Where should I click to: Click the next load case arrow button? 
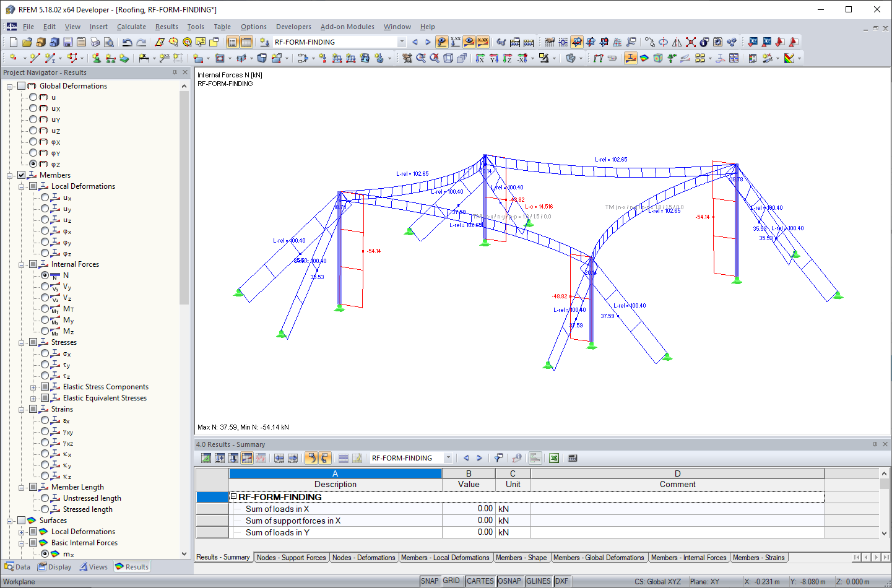pyautogui.click(x=428, y=41)
